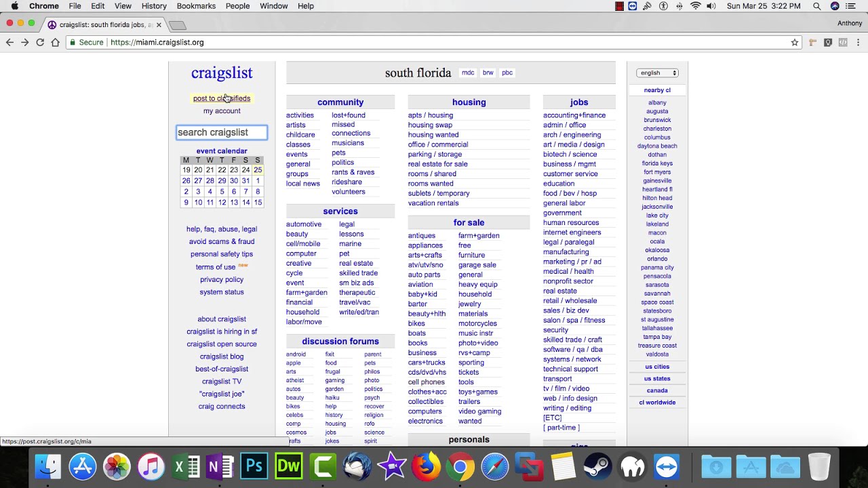Open the Bookmarks menu

pos(196,6)
